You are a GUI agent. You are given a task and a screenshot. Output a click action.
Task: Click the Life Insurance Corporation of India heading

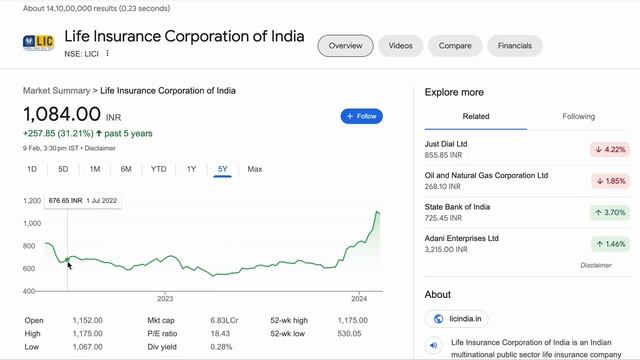[184, 36]
